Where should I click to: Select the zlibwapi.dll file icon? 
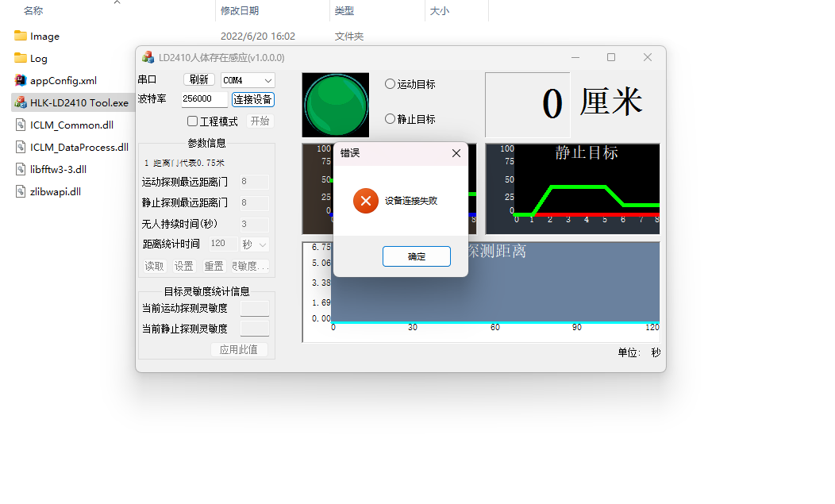(20, 191)
